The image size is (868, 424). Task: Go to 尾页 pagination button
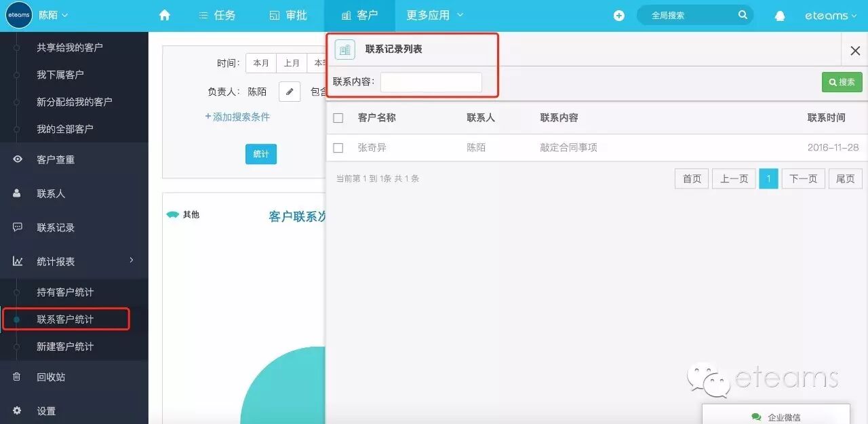(845, 179)
